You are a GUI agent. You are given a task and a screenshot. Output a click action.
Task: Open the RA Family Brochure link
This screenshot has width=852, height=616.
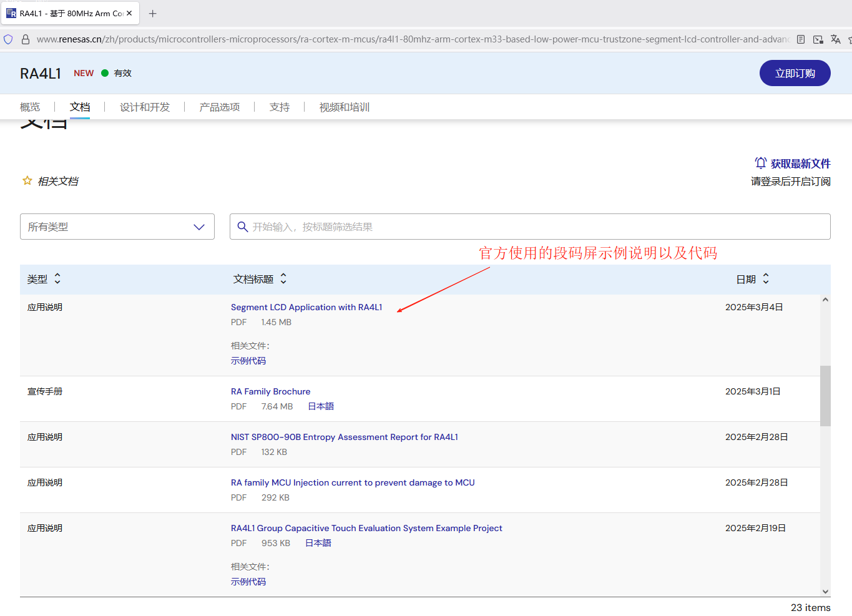coord(271,391)
